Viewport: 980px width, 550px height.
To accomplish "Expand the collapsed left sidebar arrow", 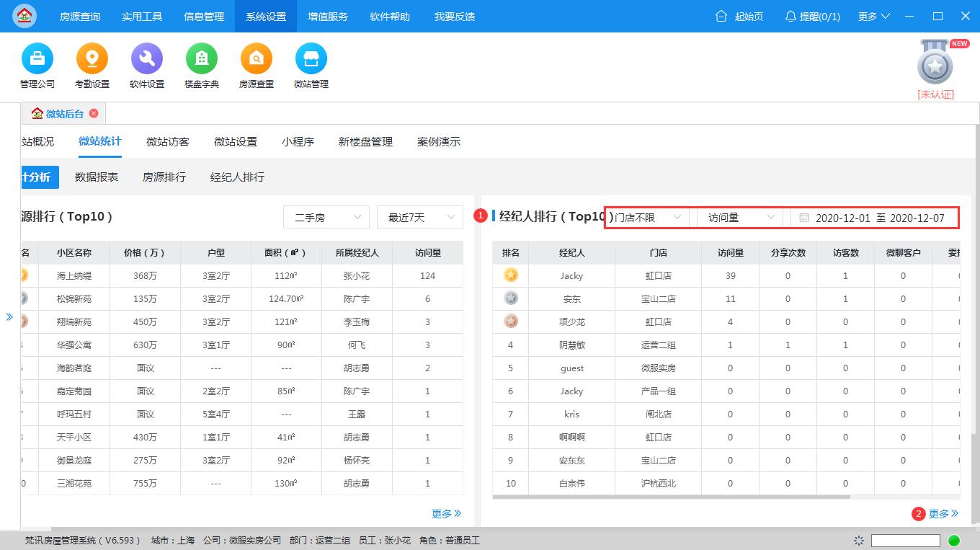I will click(x=9, y=316).
